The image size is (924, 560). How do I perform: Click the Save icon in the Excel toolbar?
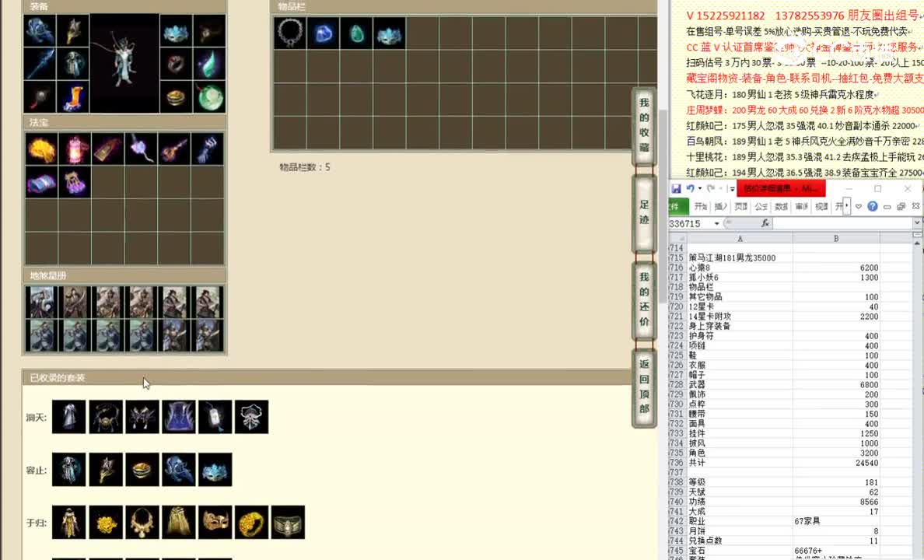click(677, 188)
